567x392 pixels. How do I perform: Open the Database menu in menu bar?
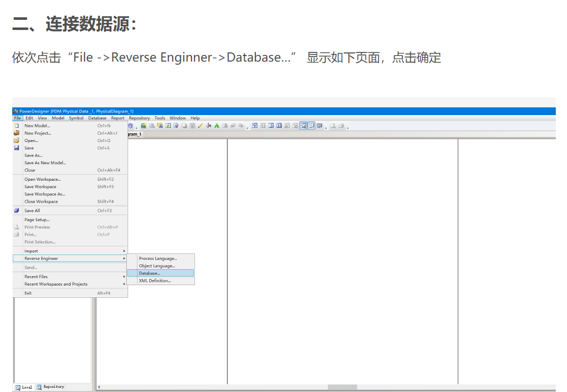(x=97, y=118)
